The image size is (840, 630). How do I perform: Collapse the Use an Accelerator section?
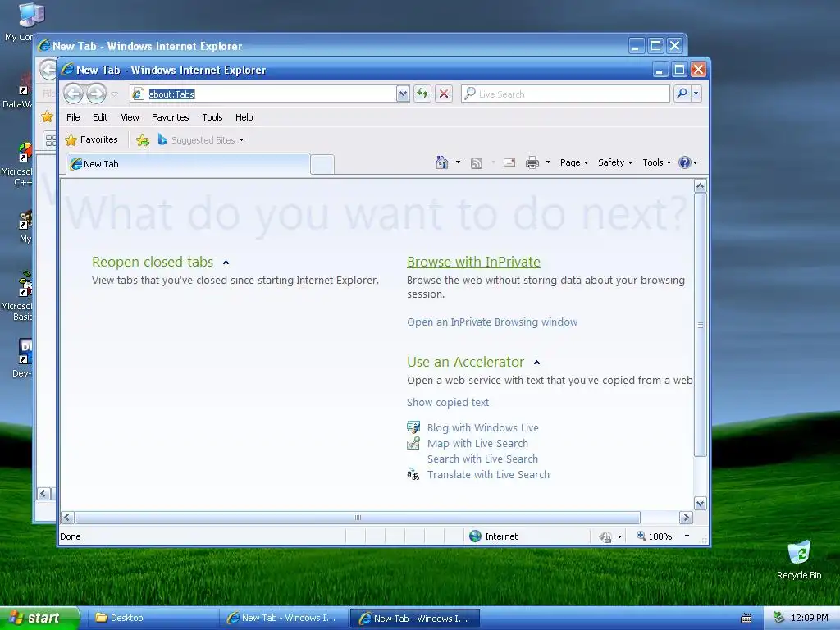click(x=536, y=363)
